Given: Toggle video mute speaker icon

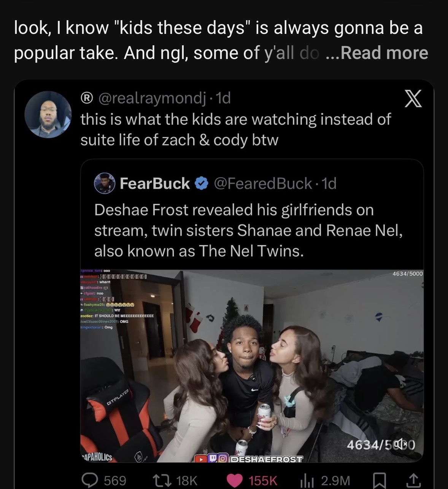Looking at the screenshot, I should pyautogui.click(x=404, y=444).
